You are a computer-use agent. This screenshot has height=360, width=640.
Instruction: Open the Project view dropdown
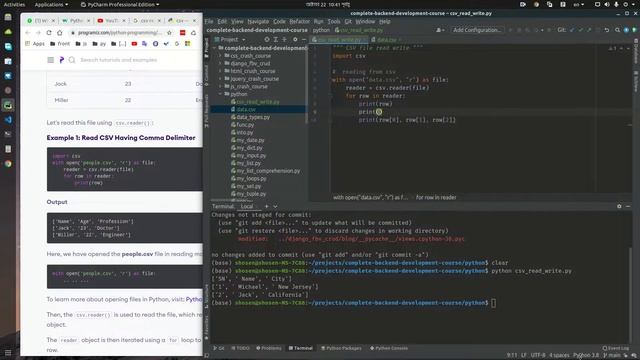tap(230, 40)
